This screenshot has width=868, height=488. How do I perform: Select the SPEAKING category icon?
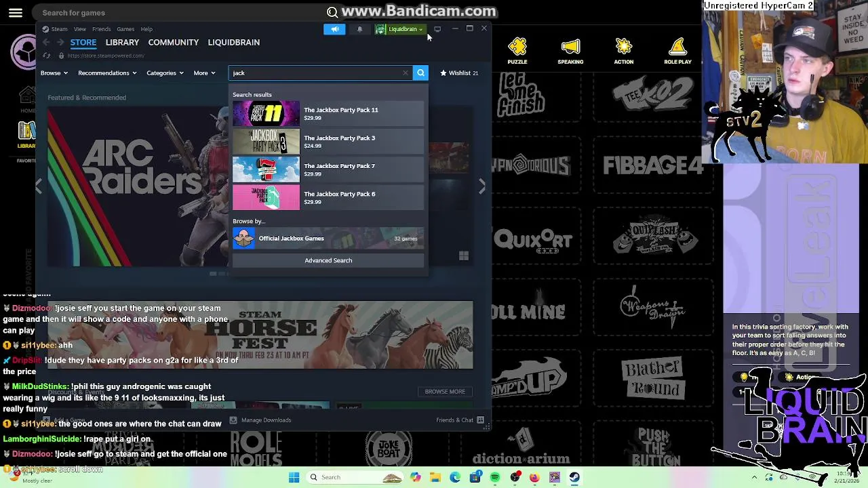click(570, 52)
